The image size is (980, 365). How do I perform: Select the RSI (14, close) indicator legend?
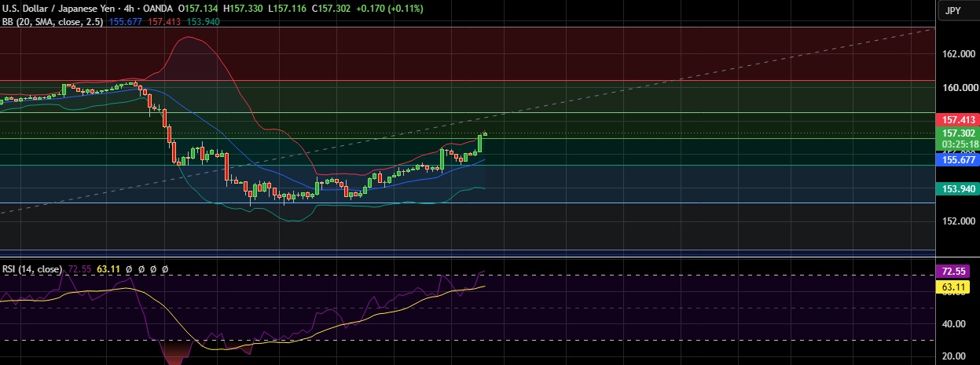click(31, 269)
